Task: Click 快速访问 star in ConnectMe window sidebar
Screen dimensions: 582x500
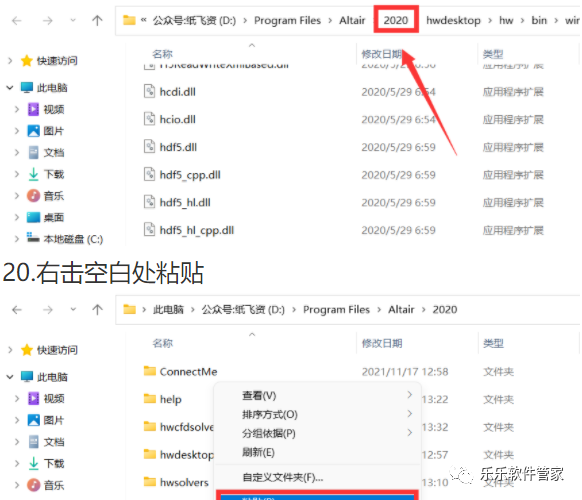Action: click(x=27, y=350)
